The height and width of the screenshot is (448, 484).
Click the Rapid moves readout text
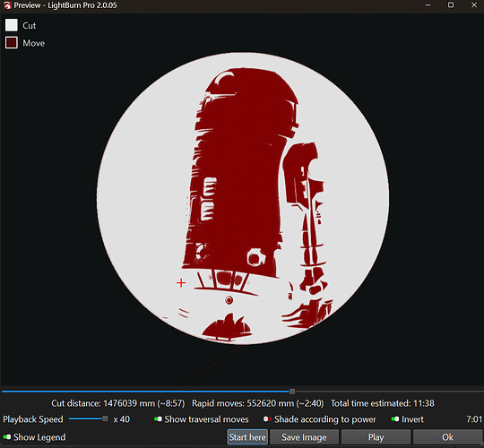(258, 403)
